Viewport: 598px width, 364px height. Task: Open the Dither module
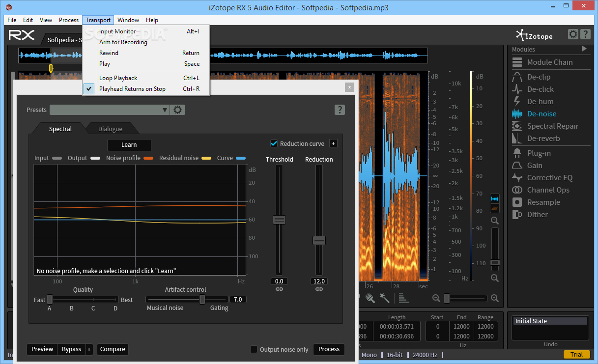[530, 215]
